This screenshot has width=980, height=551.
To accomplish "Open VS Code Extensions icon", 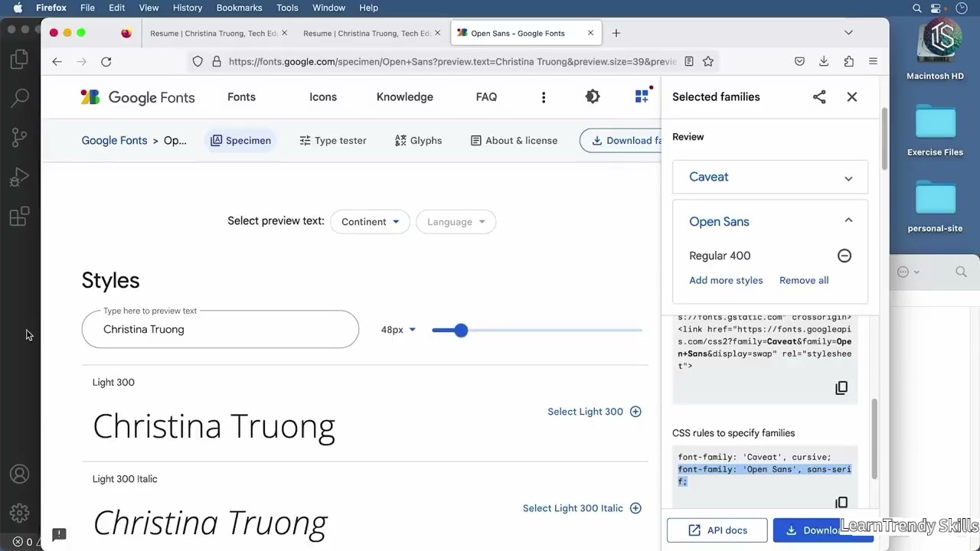I will 20,217.
